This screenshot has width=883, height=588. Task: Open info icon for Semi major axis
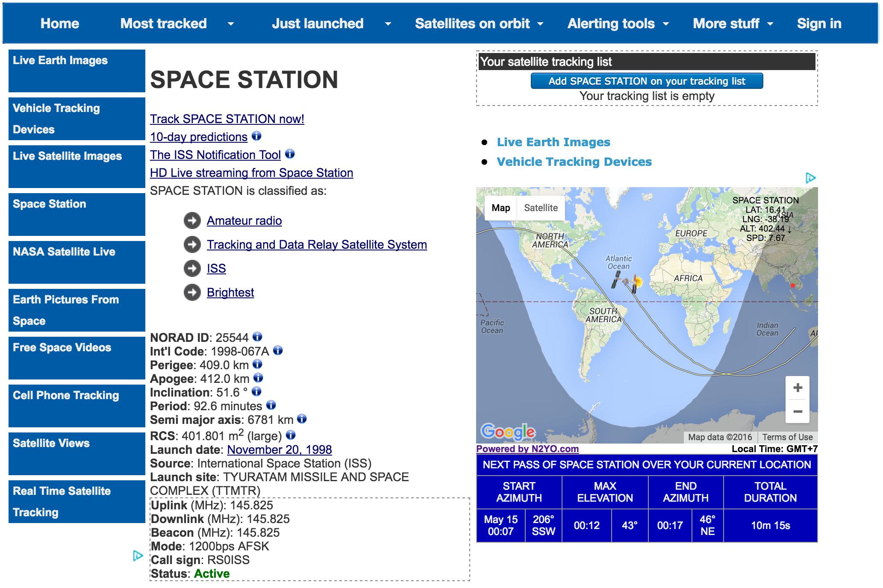[302, 419]
